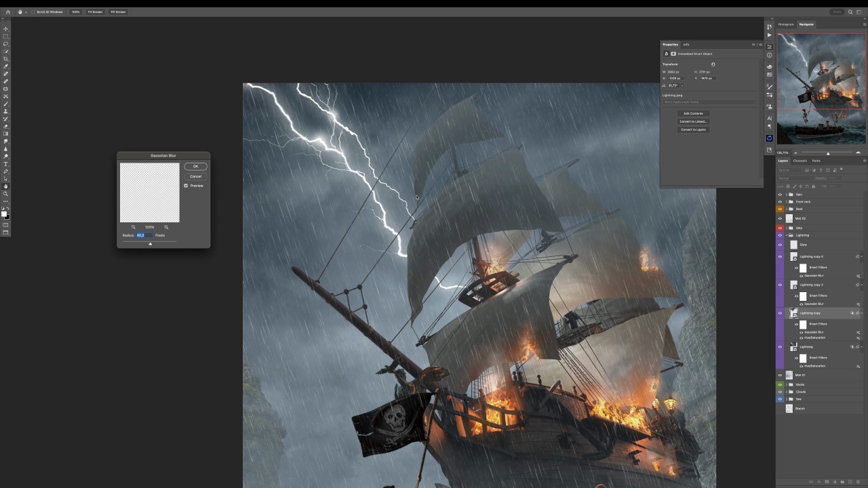Screen dimensions: 868x488
Task: Activate the Zoom tool in toolbar
Action: [x=6, y=194]
